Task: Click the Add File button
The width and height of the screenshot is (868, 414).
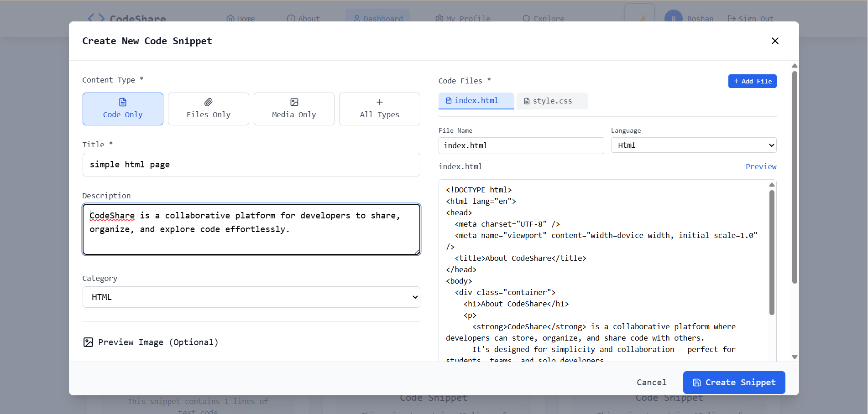Action: 752,81
